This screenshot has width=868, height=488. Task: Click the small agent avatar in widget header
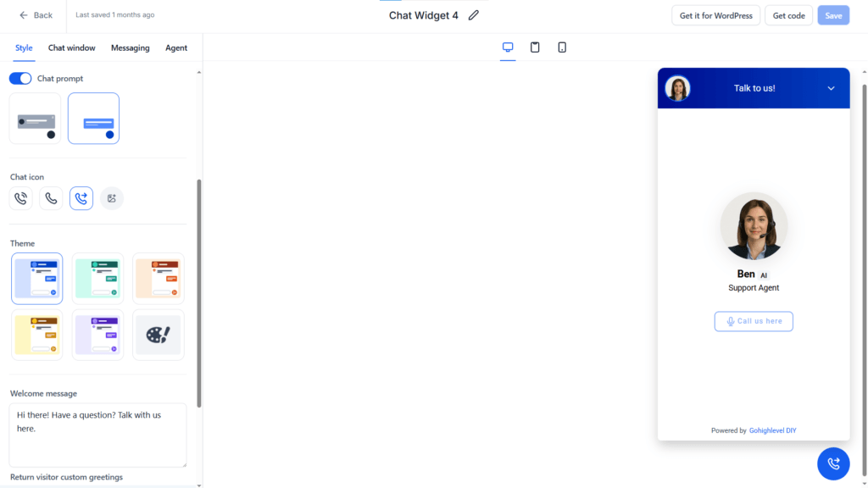pos(677,88)
